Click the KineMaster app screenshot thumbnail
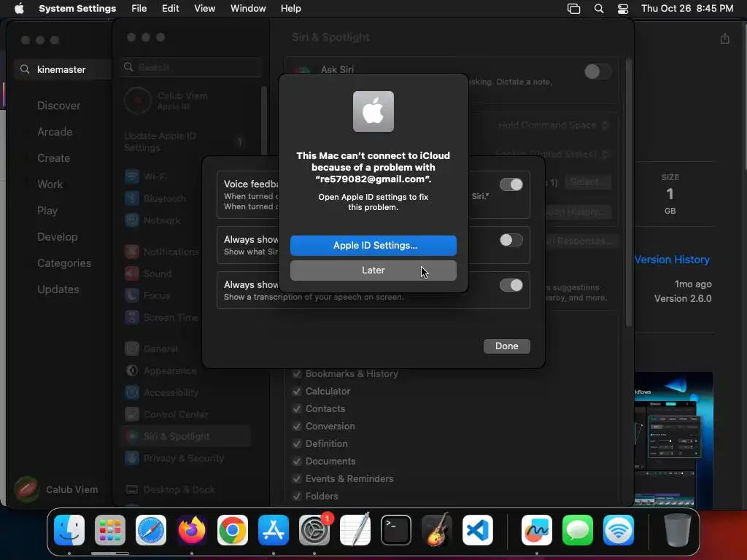This screenshot has height=560, width=747. (673, 440)
